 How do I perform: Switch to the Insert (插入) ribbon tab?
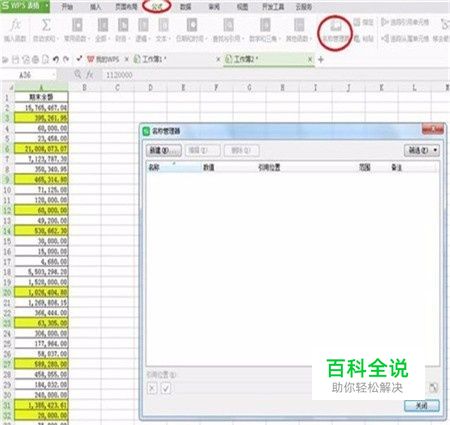click(95, 6)
